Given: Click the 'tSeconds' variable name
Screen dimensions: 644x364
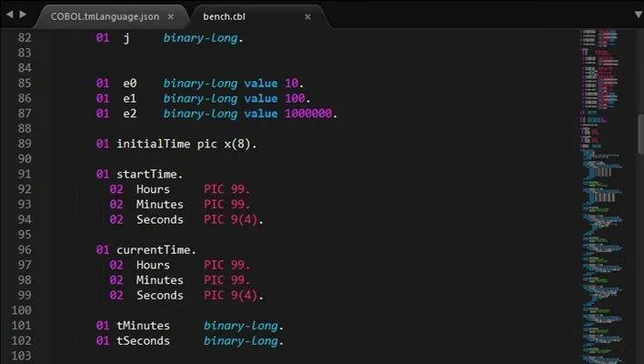Looking at the screenshot, I should point(143,340).
